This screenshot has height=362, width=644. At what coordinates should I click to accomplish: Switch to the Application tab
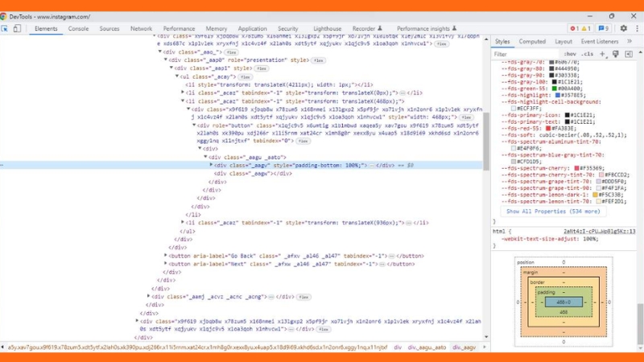pos(252,29)
